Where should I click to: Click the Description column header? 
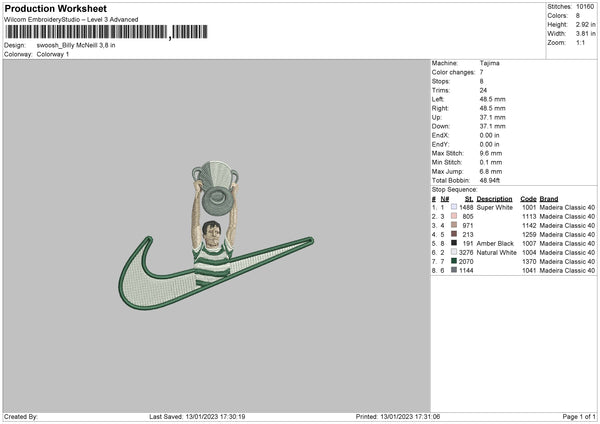coord(494,199)
